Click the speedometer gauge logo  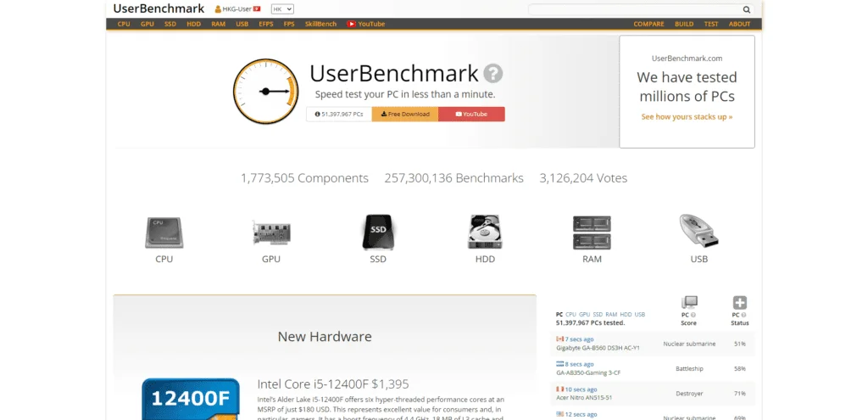[265, 92]
